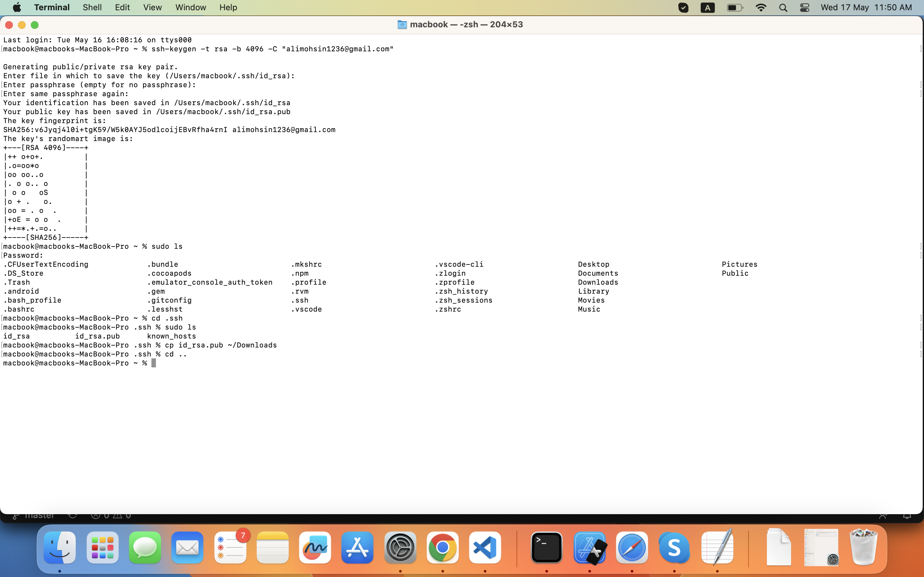Open the input source A menu
The width and height of the screenshot is (924, 577).
pyautogui.click(x=707, y=8)
